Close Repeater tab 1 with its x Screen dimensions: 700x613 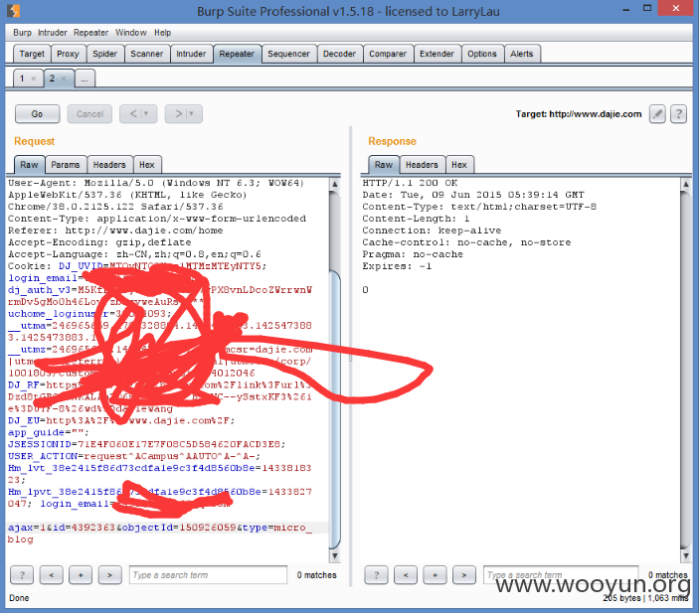point(34,78)
